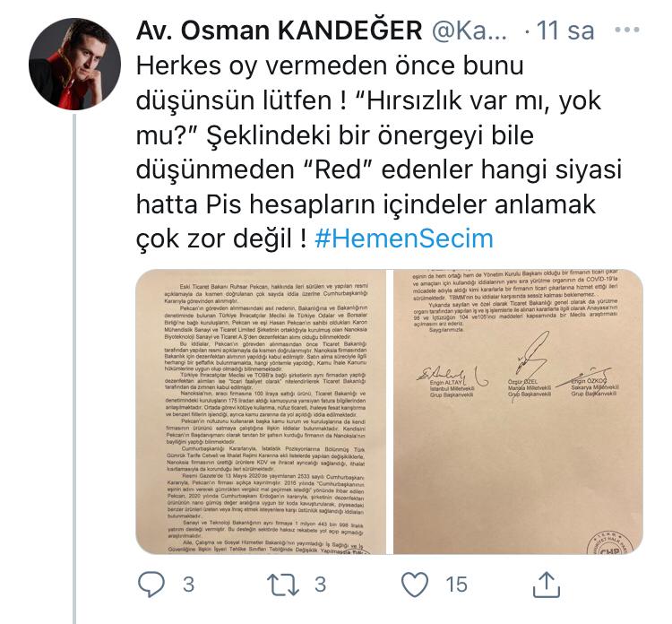
Task: Open the right document image with signatures
Action: [x=518, y=412]
